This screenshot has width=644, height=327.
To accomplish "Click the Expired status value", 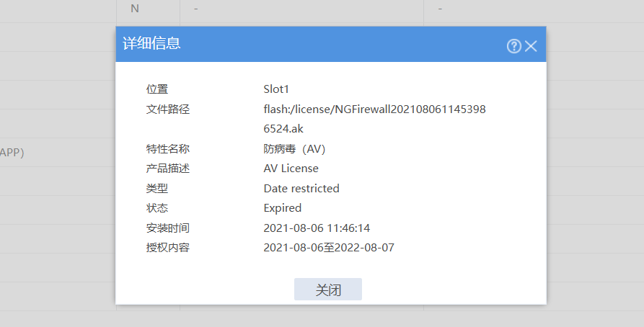I will [x=283, y=208].
